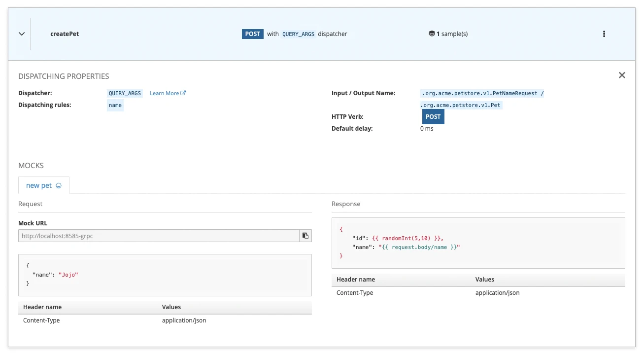Click the QUERY_ARGS dispatcher value in properties
The width and height of the screenshot is (644, 356).
tap(125, 93)
